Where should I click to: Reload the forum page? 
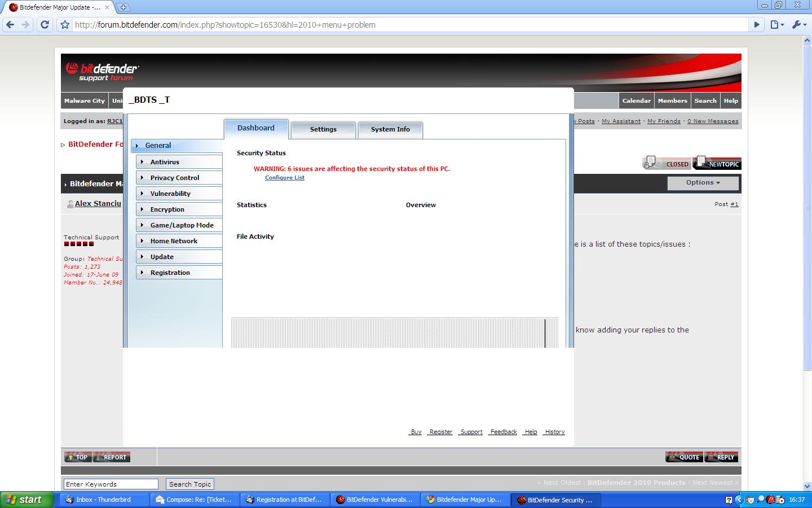(45, 24)
